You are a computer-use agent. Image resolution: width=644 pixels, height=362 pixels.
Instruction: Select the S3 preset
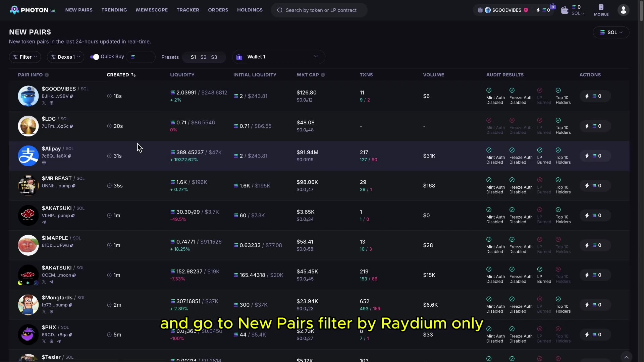tap(214, 57)
